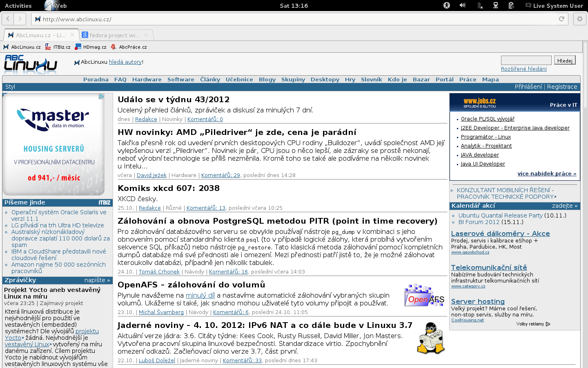Follow the 'minulý díl' link
This screenshot has width=588, height=368.
pyautogui.click(x=200, y=295)
